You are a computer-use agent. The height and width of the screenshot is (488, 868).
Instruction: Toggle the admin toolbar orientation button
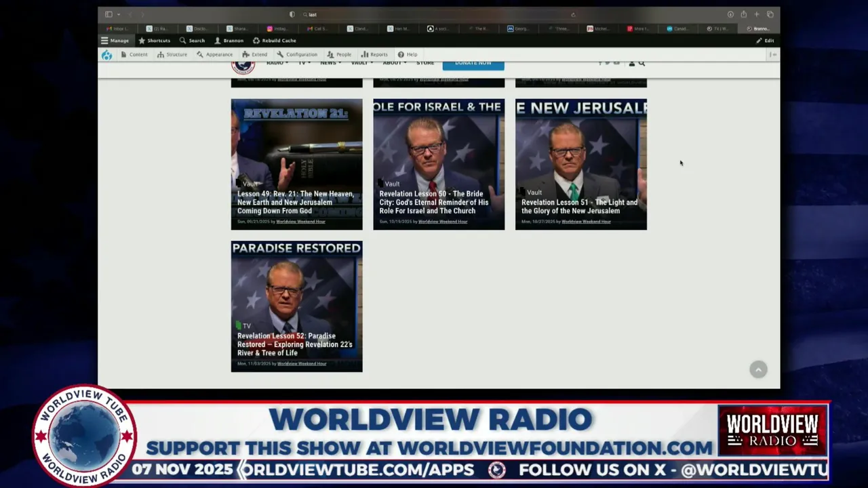(x=772, y=55)
